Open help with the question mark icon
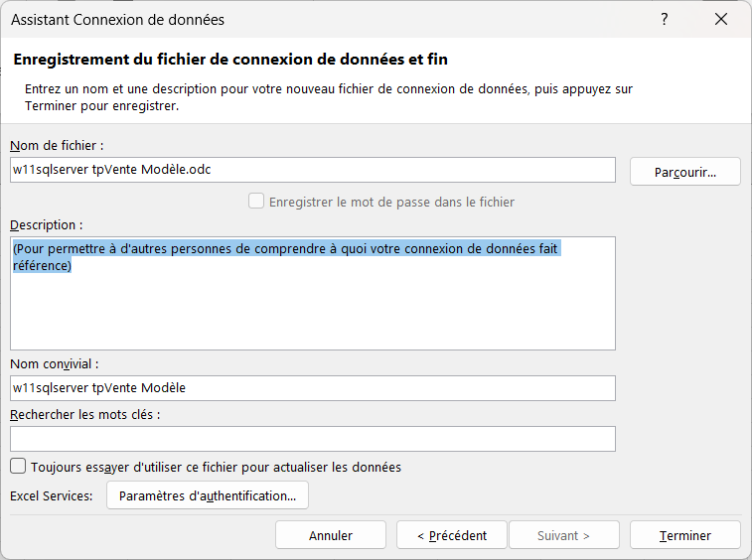The image size is (752, 560). [665, 19]
